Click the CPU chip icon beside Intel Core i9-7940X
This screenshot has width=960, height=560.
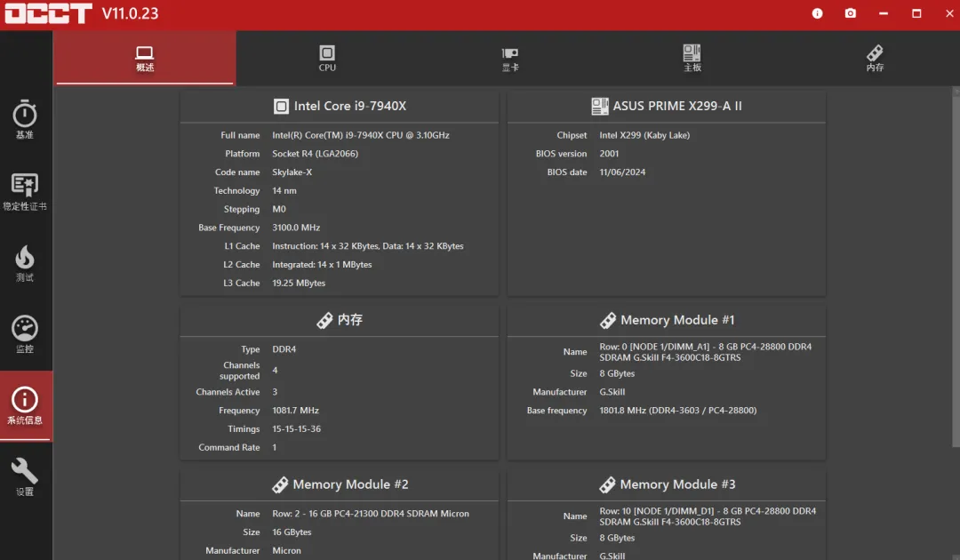(x=281, y=107)
